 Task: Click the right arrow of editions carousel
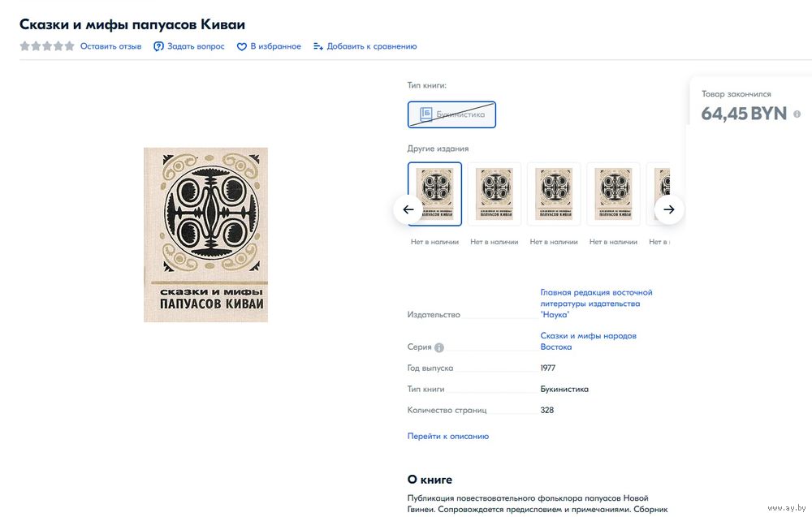[x=668, y=209]
